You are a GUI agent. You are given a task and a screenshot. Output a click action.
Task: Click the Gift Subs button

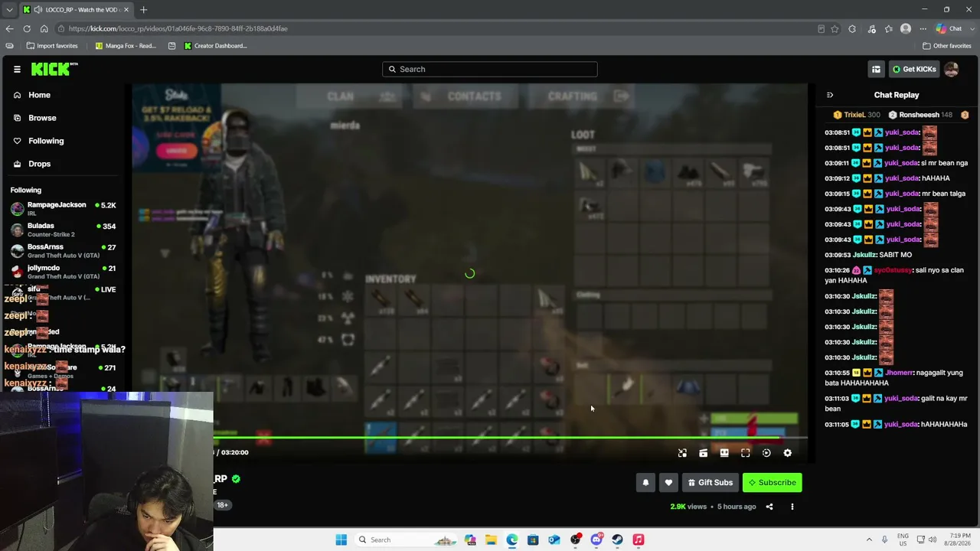click(x=710, y=482)
